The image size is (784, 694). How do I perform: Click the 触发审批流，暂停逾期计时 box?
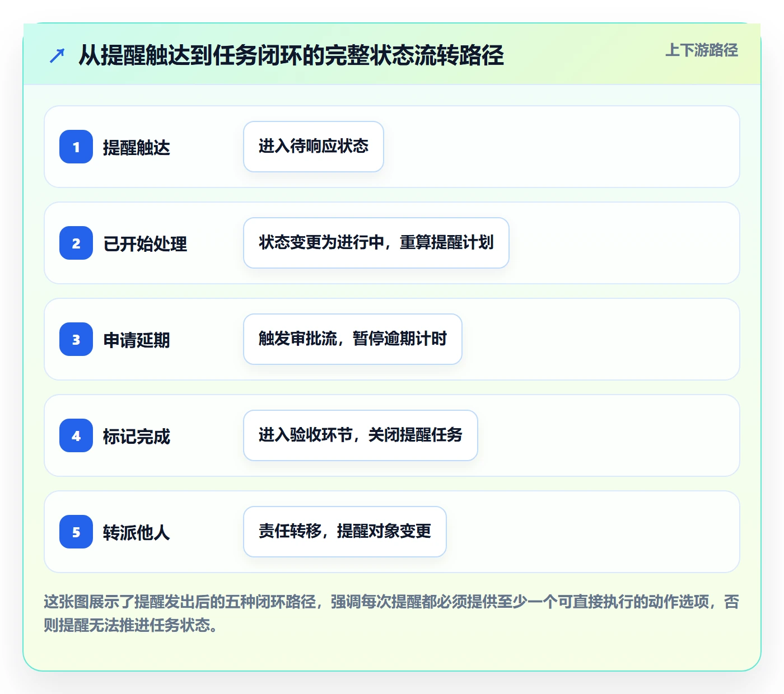pos(353,339)
